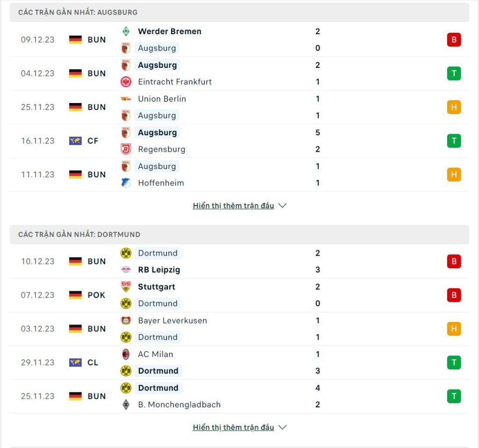Open the Hiển thị thêm trận đấu link under Dortmund
This screenshot has height=448, width=479.
233,427
